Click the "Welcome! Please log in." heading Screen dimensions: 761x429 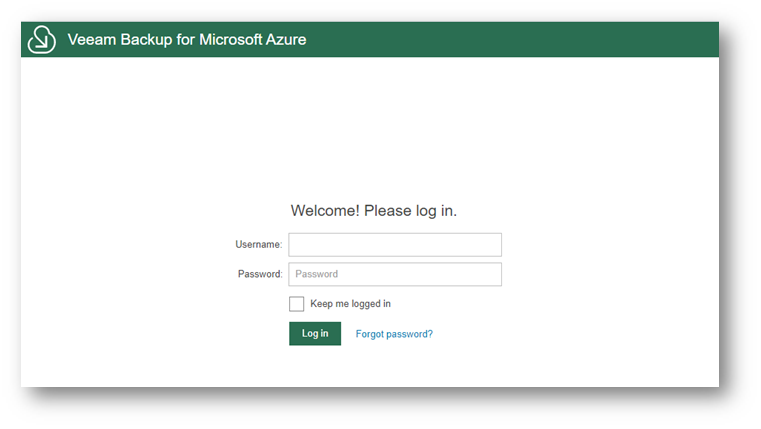(x=374, y=211)
